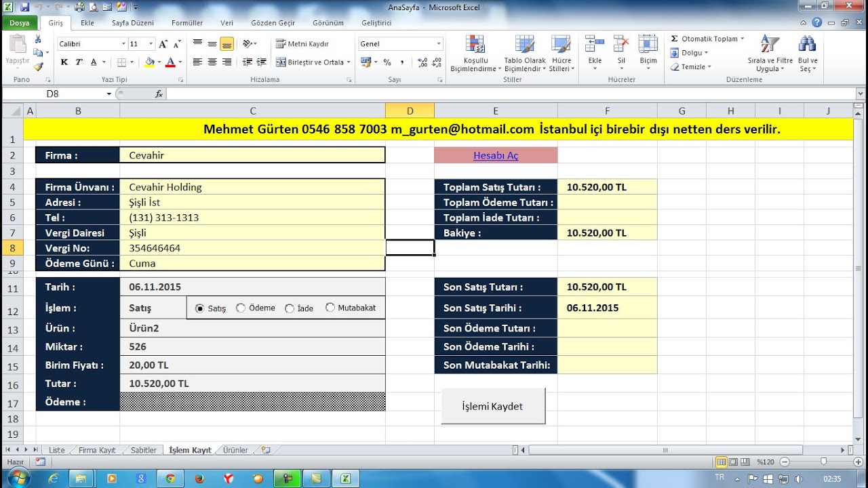This screenshot has width=868, height=488.
Task: Open the Biçim cells button
Action: (648, 52)
